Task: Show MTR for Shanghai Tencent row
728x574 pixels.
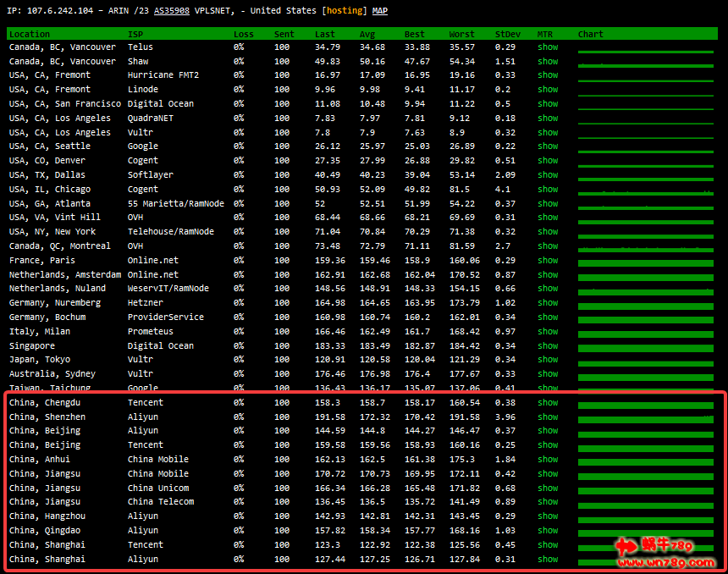Action: pyautogui.click(x=548, y=544)
